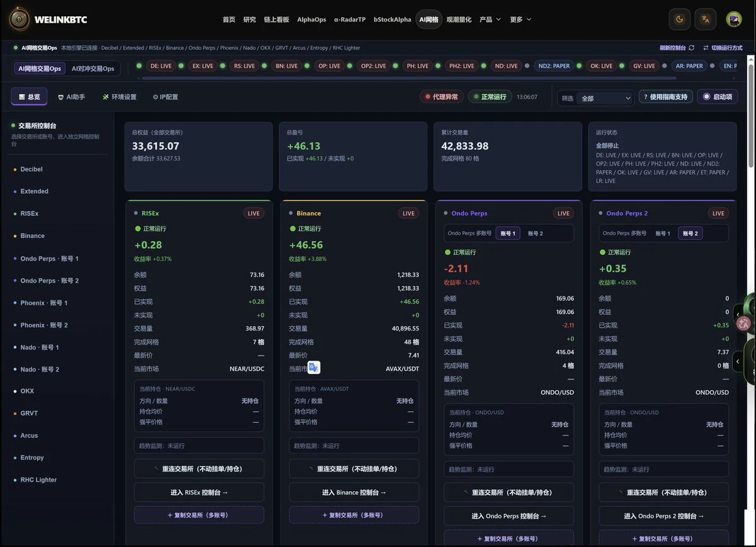The image size is (756, 547).
Task: Click the lower side-panel arrow at the right edge
Action: pyautogui.click(x=738, y=361)
